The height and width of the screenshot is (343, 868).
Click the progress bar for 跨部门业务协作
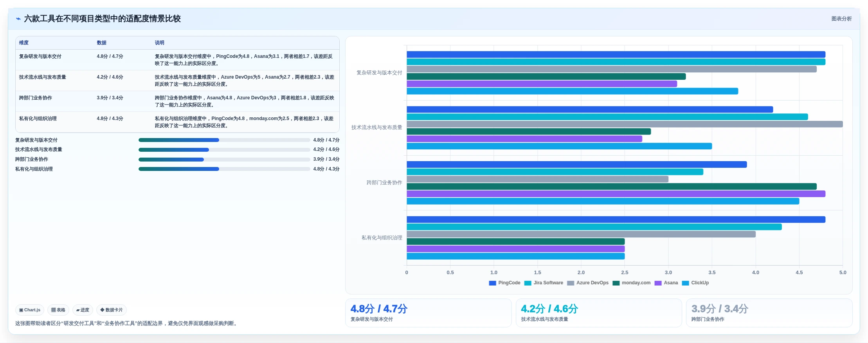coord(224,160)
